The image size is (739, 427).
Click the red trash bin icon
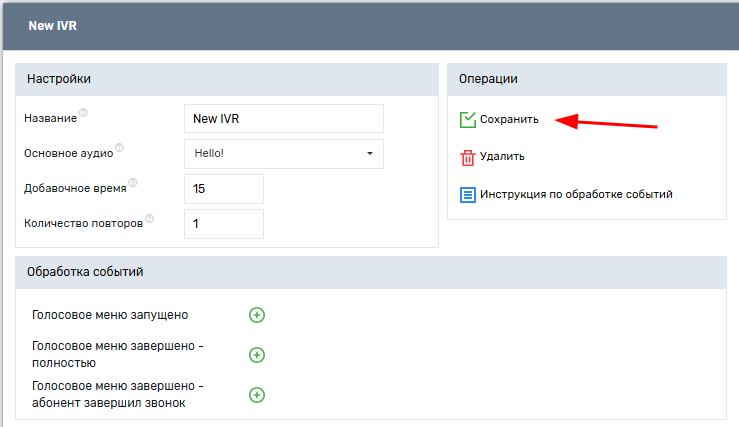coord(467,157)
